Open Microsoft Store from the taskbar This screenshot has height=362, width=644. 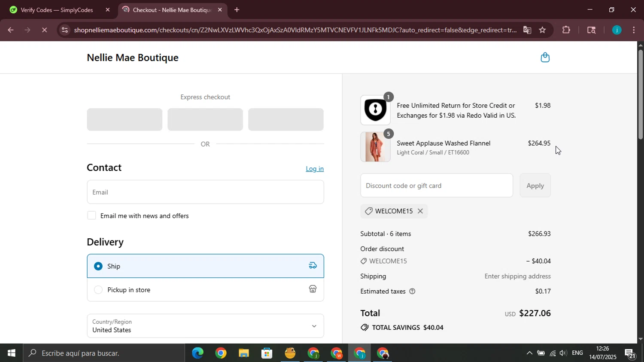click(x=267, y=353)
